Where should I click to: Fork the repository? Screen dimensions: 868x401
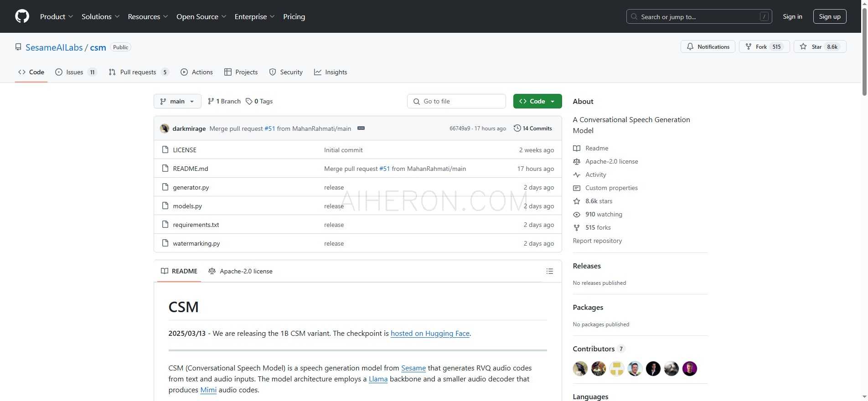pos(764,46)
